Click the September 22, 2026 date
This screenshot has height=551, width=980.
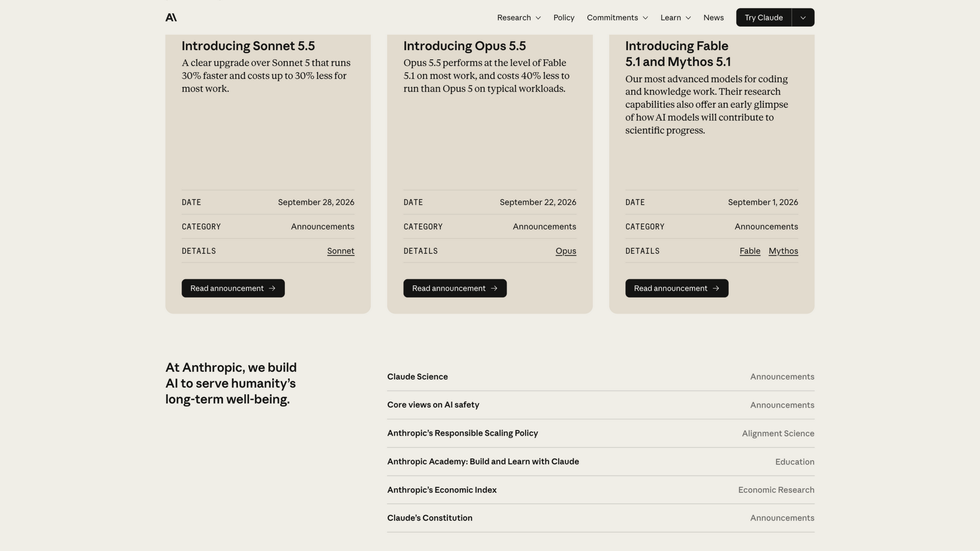click(x=537, y=202)
